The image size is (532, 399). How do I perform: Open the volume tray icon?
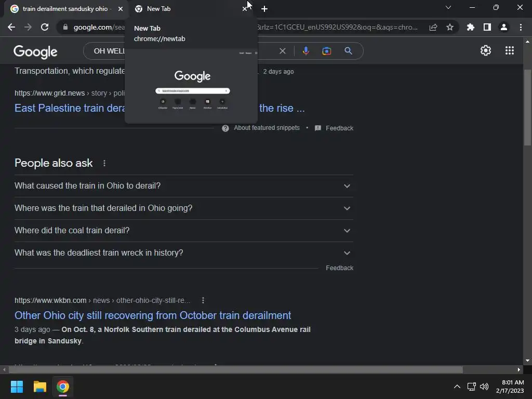[x=484, y=387]
